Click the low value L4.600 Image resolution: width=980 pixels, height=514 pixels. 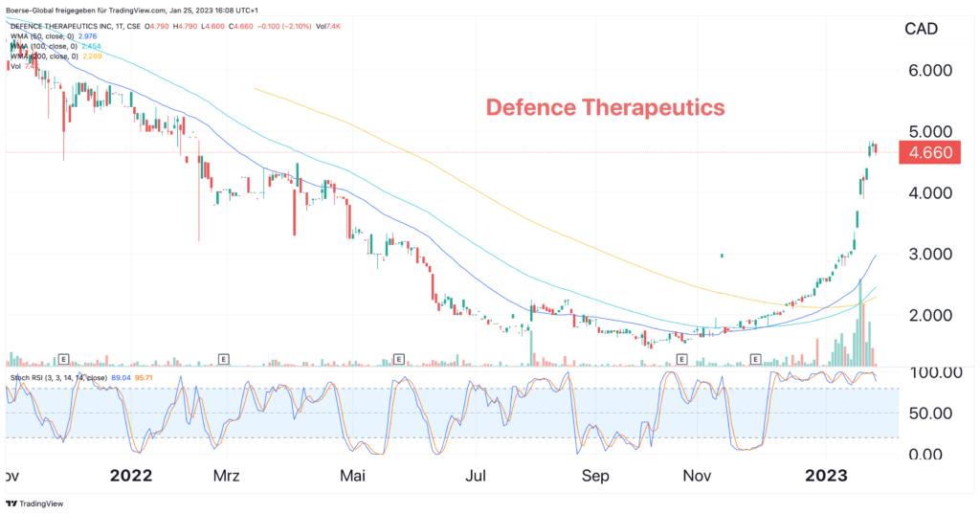212,26
